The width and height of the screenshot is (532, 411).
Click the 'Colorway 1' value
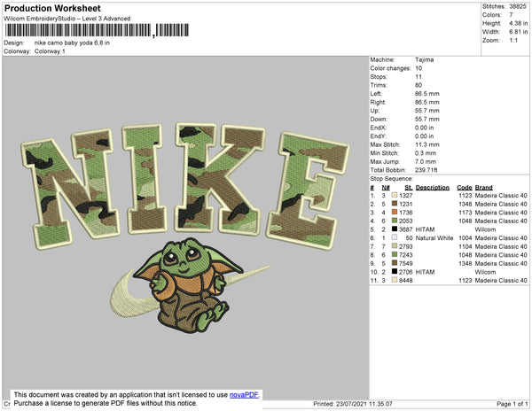(x=50, y=51)
